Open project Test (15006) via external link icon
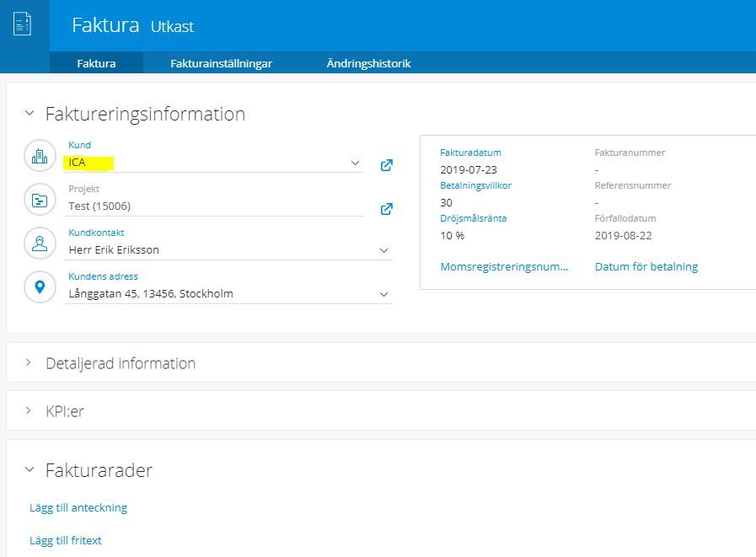The height and width of the screenshot is (557, 756). coord(387,209)
